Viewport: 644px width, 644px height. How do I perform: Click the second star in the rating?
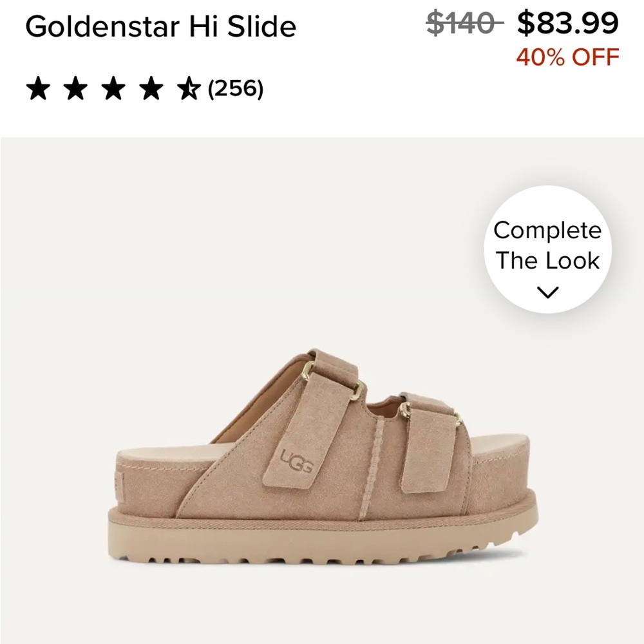[76, 86]
